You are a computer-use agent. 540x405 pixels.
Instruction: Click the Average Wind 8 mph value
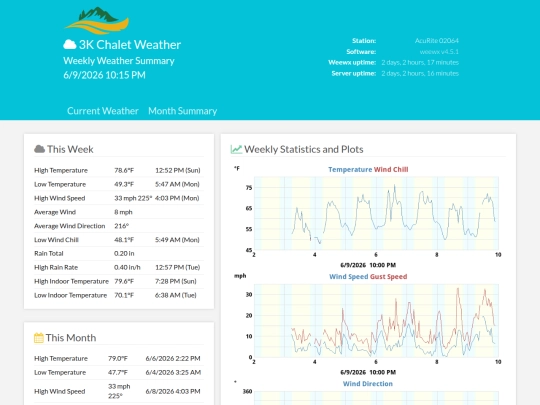pos(123,212)
